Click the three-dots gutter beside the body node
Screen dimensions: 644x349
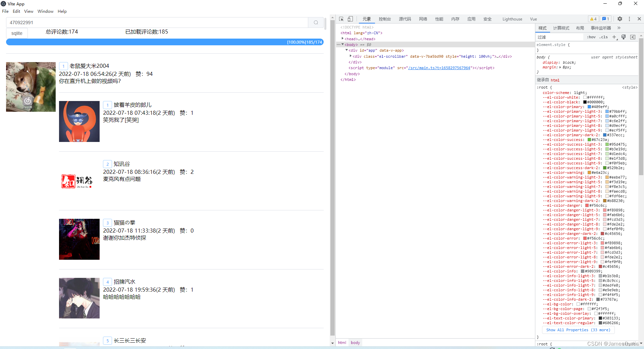pyautogui.click(x=338, y=45)
